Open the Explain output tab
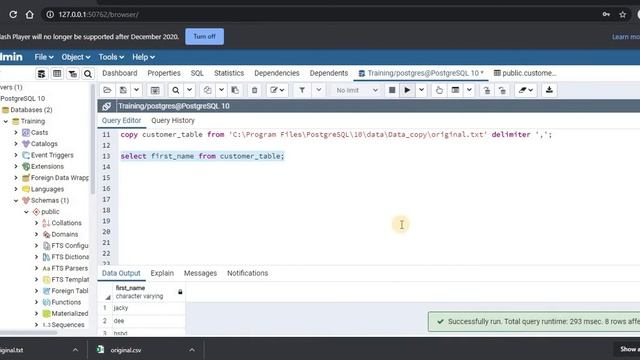The width and height of the screenshot is (640, 360). tap(162, 273)
